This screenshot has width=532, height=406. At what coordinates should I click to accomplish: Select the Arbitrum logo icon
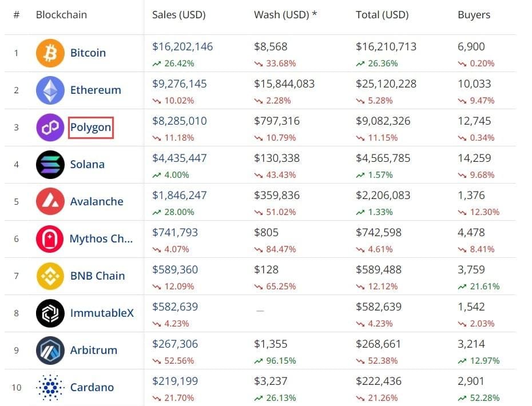point(50,350)
